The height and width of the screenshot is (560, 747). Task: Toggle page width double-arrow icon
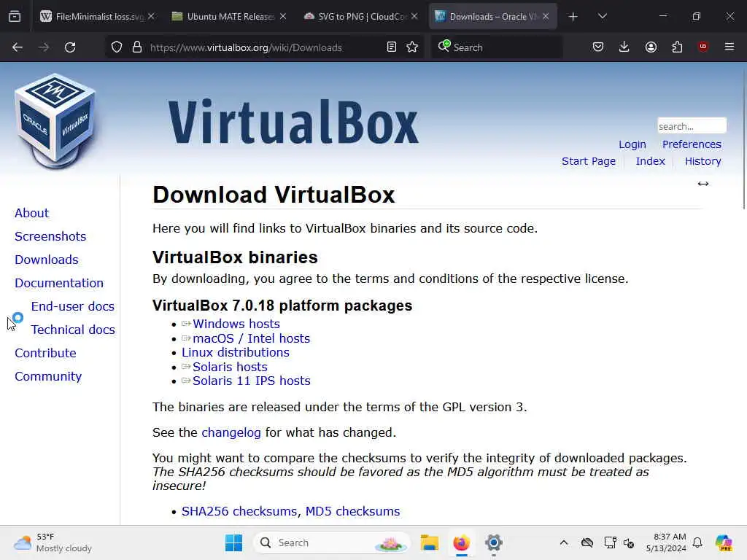coord(703,184)
